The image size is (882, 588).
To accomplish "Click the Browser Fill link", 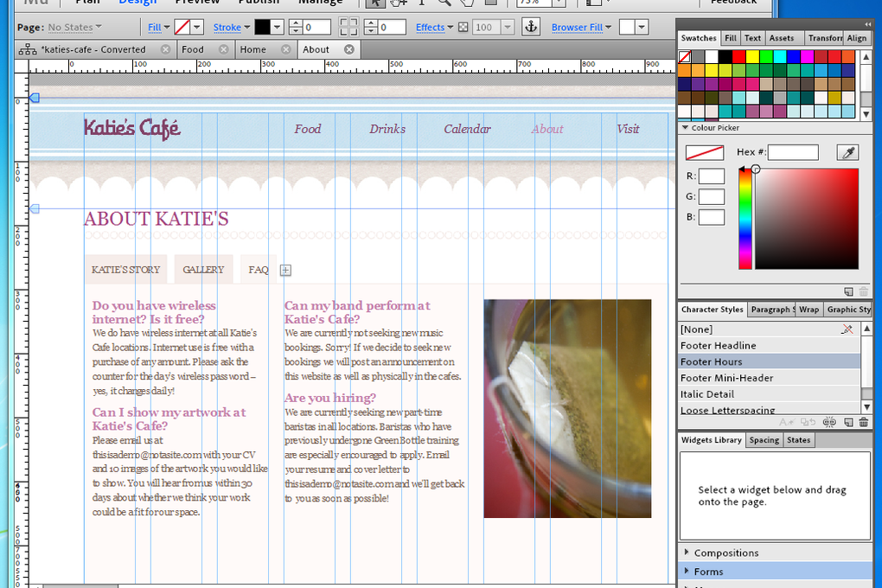I will pyautogui.click(x=577, y=27).
